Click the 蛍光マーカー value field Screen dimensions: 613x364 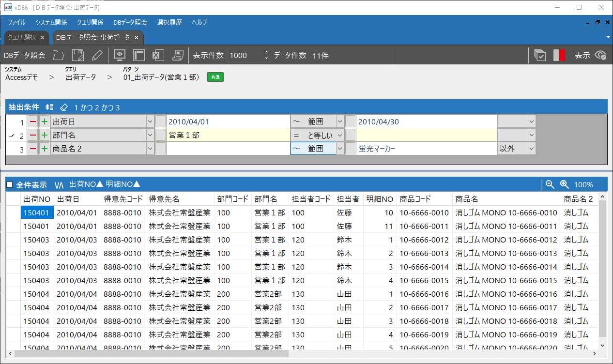click(x=426, y=149)
